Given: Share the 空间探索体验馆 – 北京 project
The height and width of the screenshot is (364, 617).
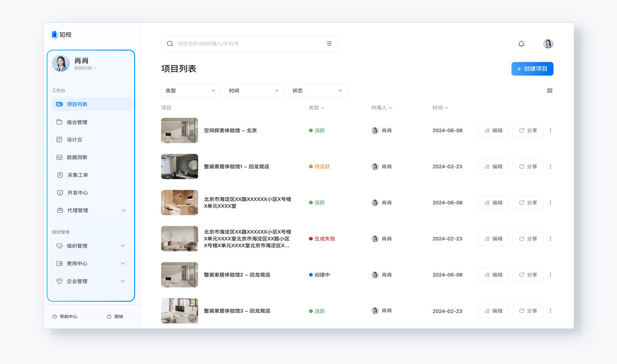Looking at the screenshot, I should click(x=528, y=130).
